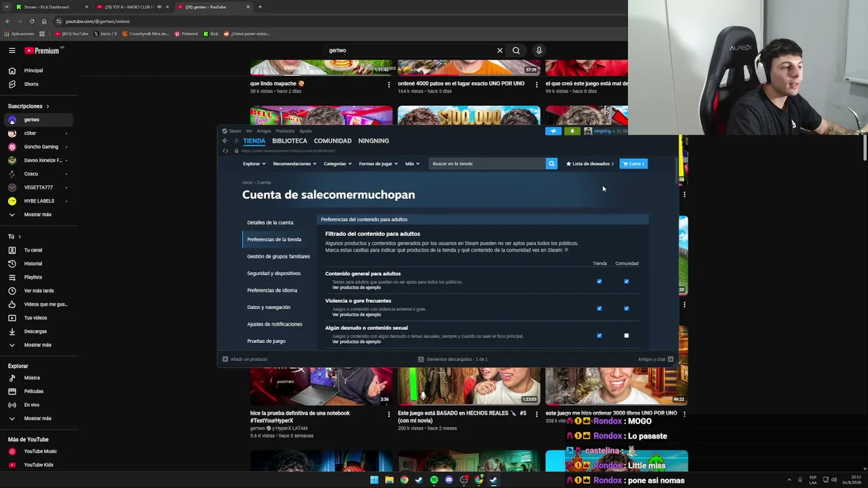Open Discord from the taskbar
Viewport: 868px width, 488px height.
pyautogui.click(x=449, y=480)
